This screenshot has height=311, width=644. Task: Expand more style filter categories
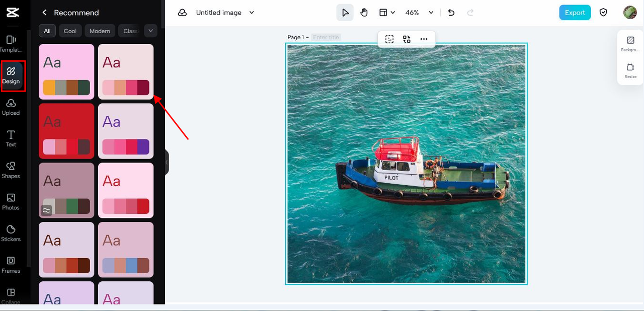(150, 31)
